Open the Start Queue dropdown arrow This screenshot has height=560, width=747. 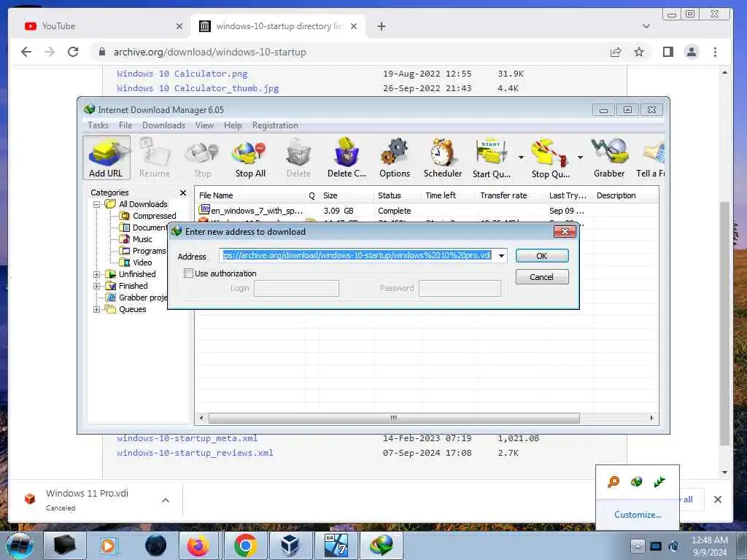[521, 157]
